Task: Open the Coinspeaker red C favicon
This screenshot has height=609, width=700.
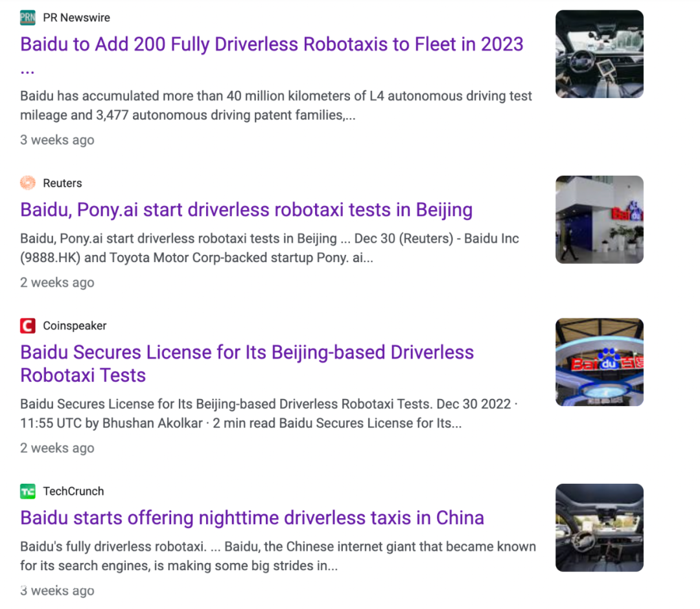Action: pyautogui.click(x=28, y=326)
